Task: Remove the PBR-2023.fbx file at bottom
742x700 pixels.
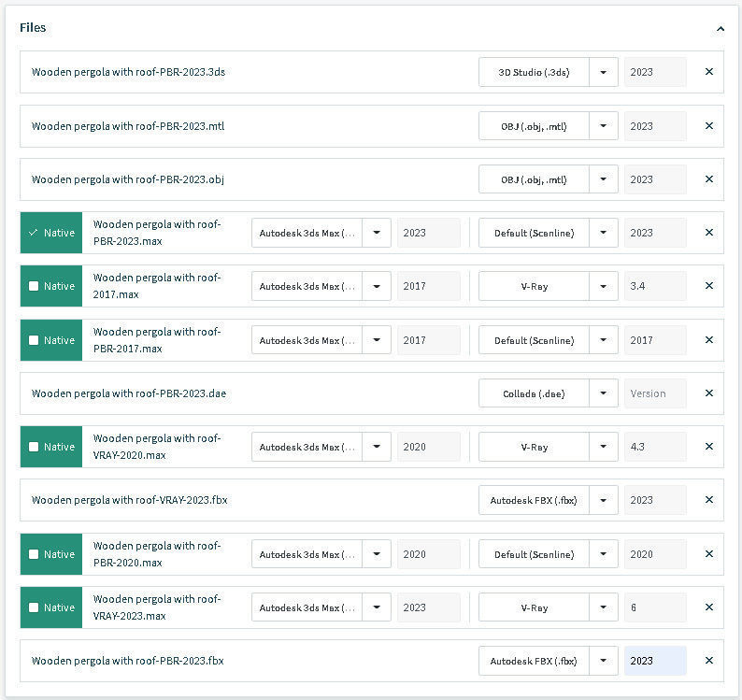Action: [x=708, y=661]
